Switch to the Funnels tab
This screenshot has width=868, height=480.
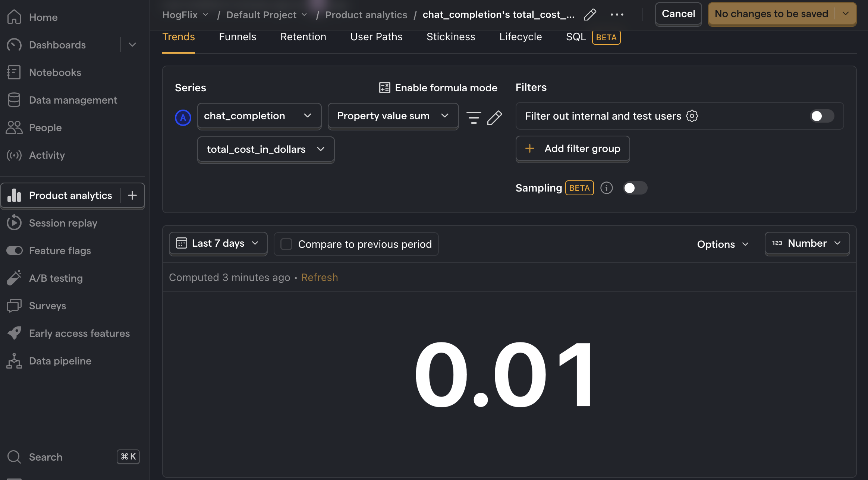click(238, 37)
